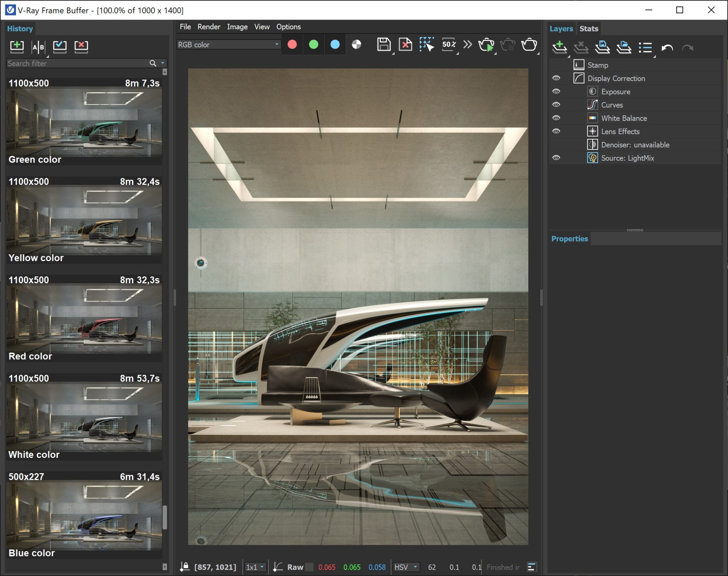The width and height of the screenshot is (728, 576).
Task: Open the zoom level 50% control
Action: [449, 45]
